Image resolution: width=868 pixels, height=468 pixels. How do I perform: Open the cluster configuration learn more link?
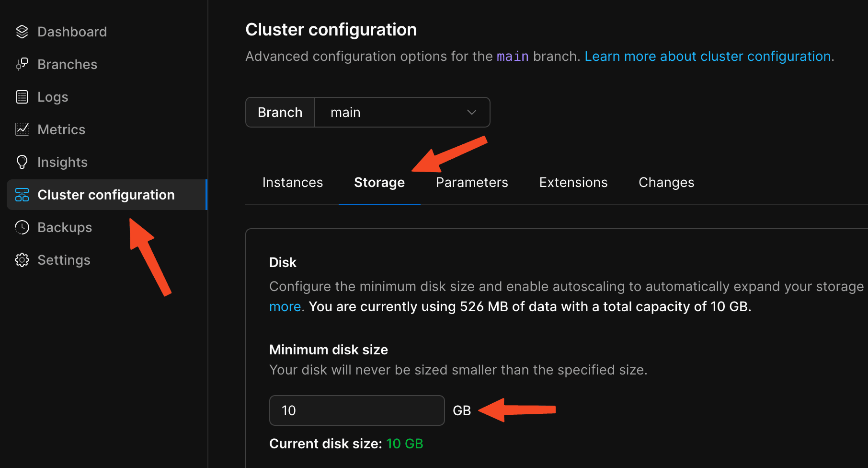pos(708,56)
